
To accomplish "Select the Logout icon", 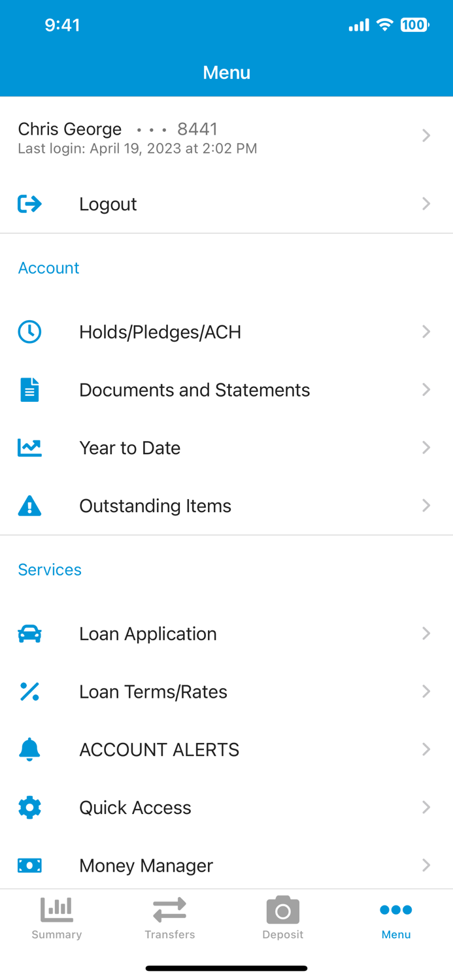I will click(29, 204).
